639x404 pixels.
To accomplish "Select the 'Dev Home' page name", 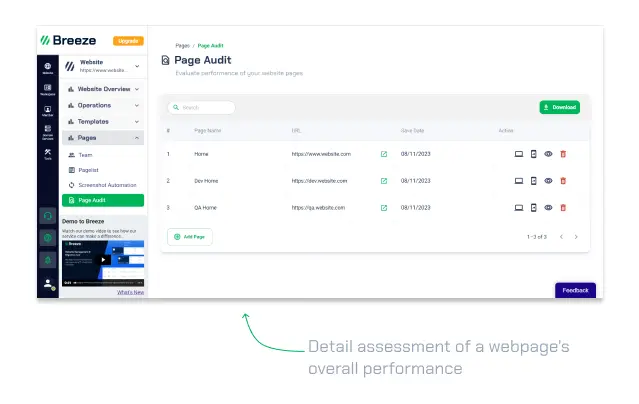I will [x=206, y=181].
